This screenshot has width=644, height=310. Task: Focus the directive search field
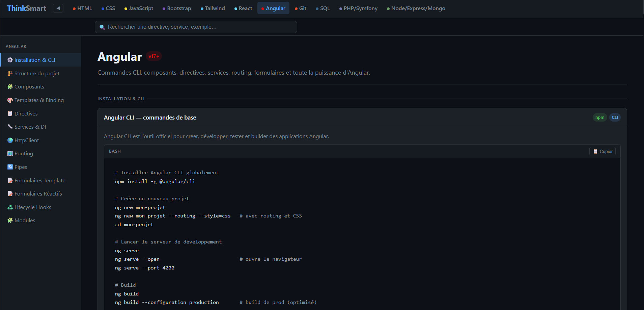pyautogui.click(x=196, y=27)
